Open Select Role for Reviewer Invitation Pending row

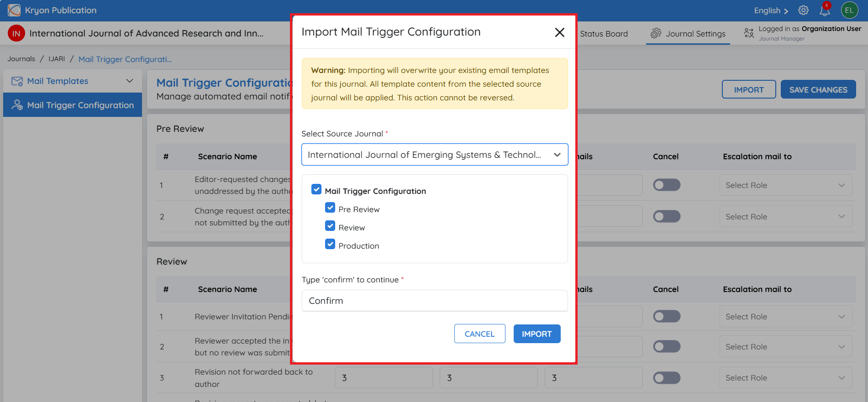785,317
